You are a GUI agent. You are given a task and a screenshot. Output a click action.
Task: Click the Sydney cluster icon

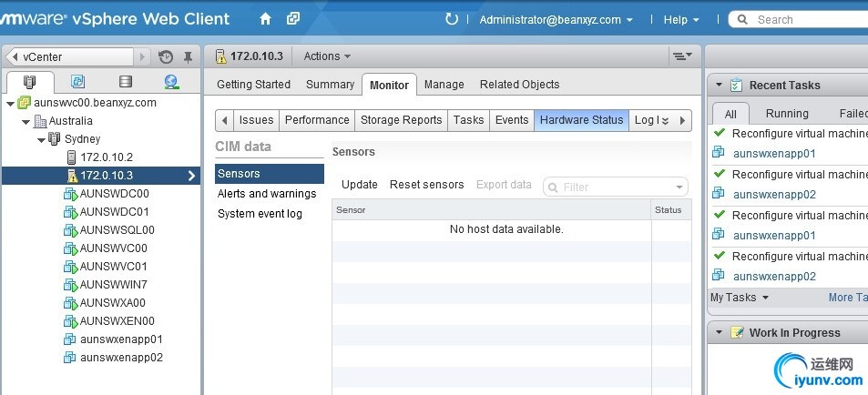[55, 139]
